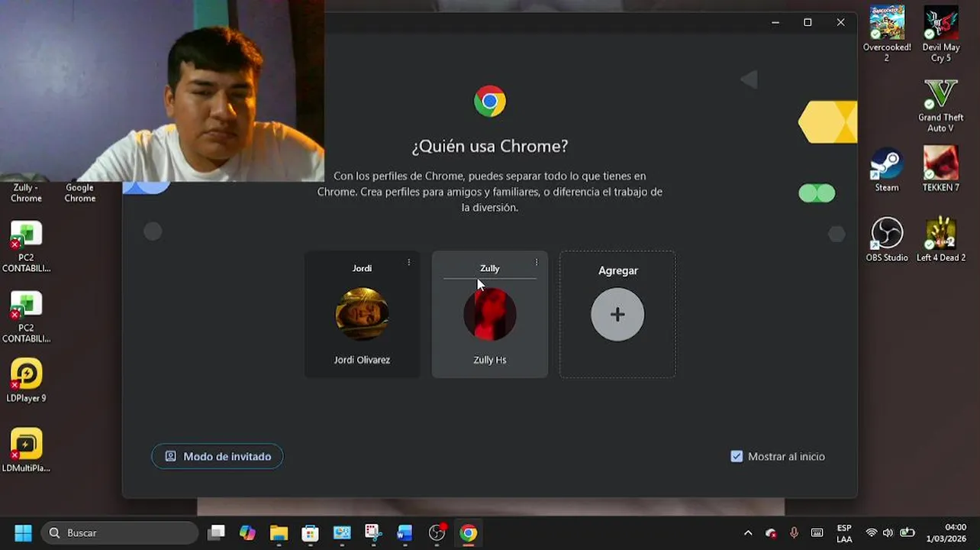This screenshot has height=550, width=980.
Task: Open TEKKEN 7 desktop icon
Action: pyautogui.click(x=940, y=170)
